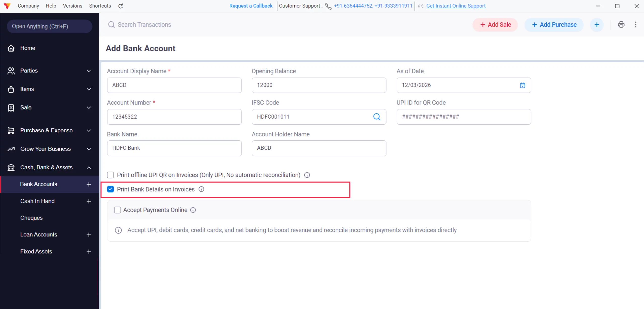Image resolution: width=644 pixels, height=309 pixels.
Task: Click the Grow Your Business trend icon
Action: (x=11, y=149)
